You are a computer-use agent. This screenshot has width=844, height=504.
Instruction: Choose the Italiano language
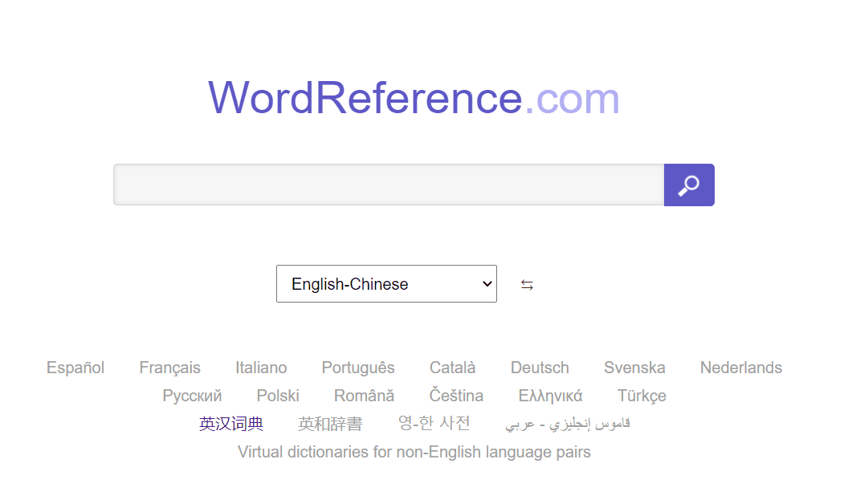coord(261,368)
